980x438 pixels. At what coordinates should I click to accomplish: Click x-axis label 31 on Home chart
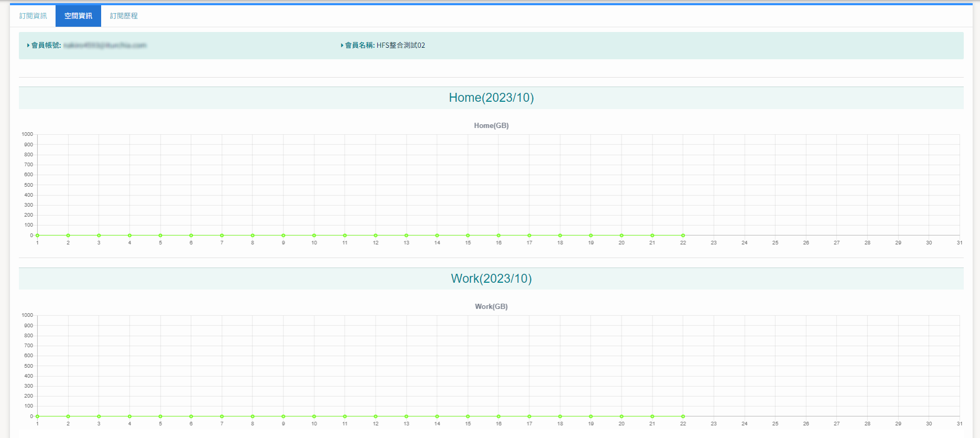click(960, 243)
